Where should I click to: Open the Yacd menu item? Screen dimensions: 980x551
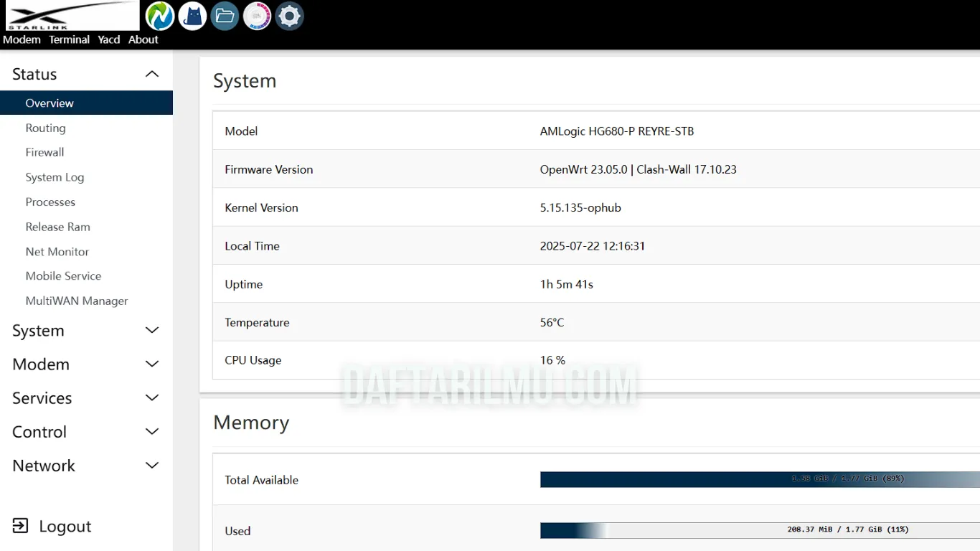coord(109,39)
